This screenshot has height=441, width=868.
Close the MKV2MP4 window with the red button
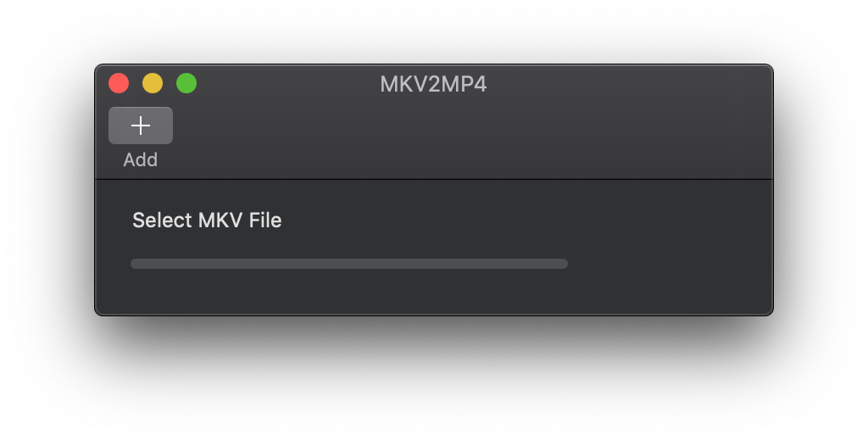(x=119, y=83)
